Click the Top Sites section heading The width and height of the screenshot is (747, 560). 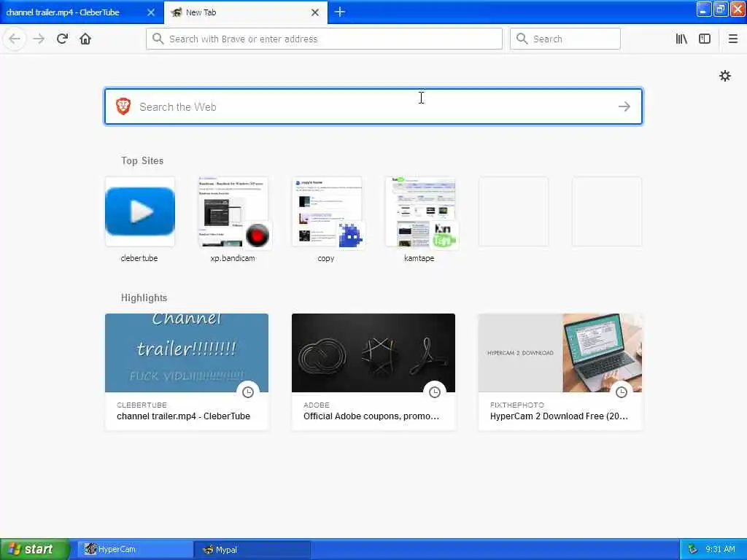click(x=142, y=160)
